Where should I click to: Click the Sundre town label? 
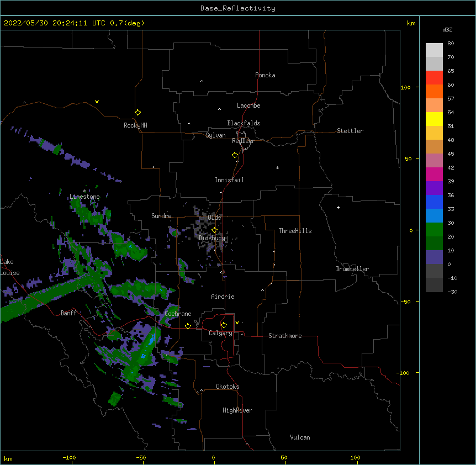[161, 216]
